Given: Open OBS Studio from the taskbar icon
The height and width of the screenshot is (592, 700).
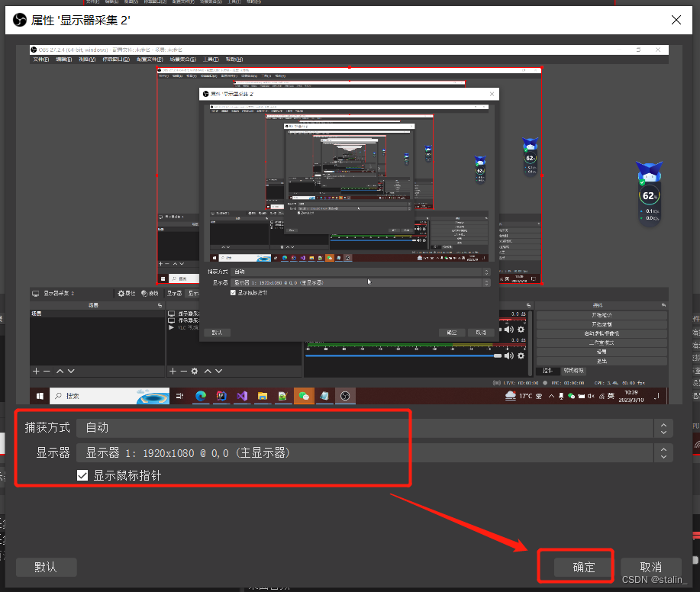Looking at the screenshot, I should click(x=345, y=396).
